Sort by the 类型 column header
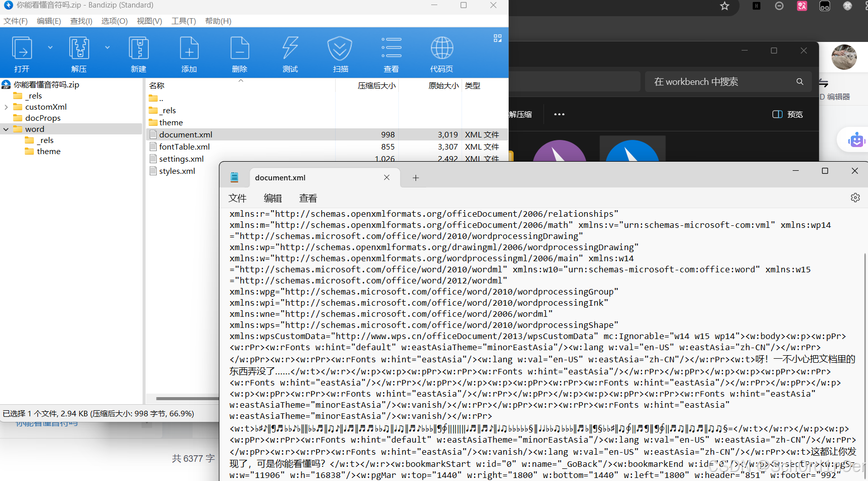Image resolution: width=868 pixels, height=481 pixels. (x=473, y=85)
